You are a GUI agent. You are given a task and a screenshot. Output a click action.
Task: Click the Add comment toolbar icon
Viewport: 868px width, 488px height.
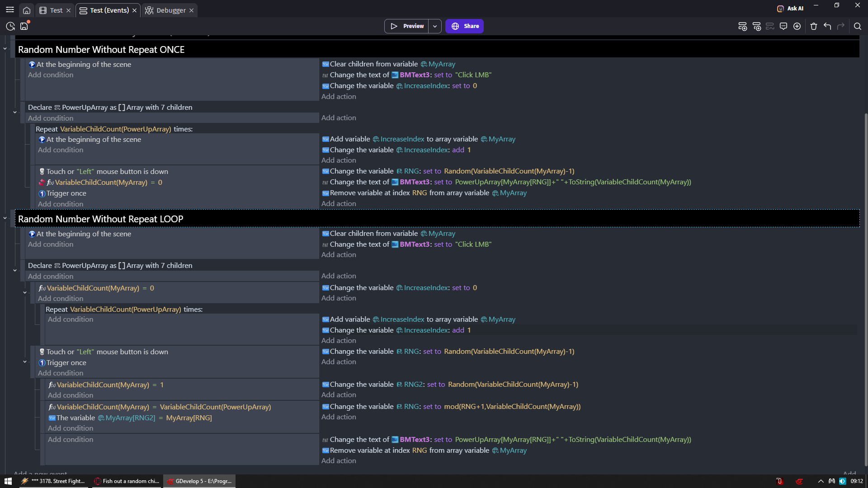783,26
